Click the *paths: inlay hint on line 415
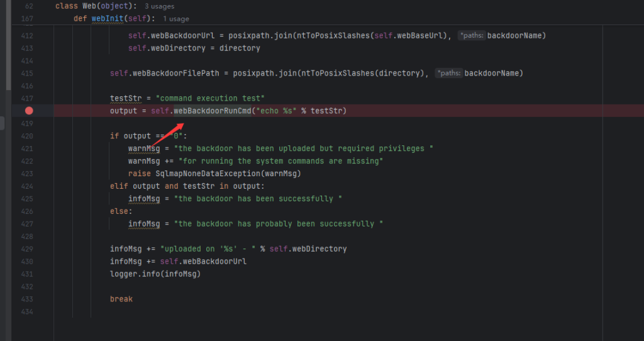This screenshot has width=644, height=341. tap(448, 74)
